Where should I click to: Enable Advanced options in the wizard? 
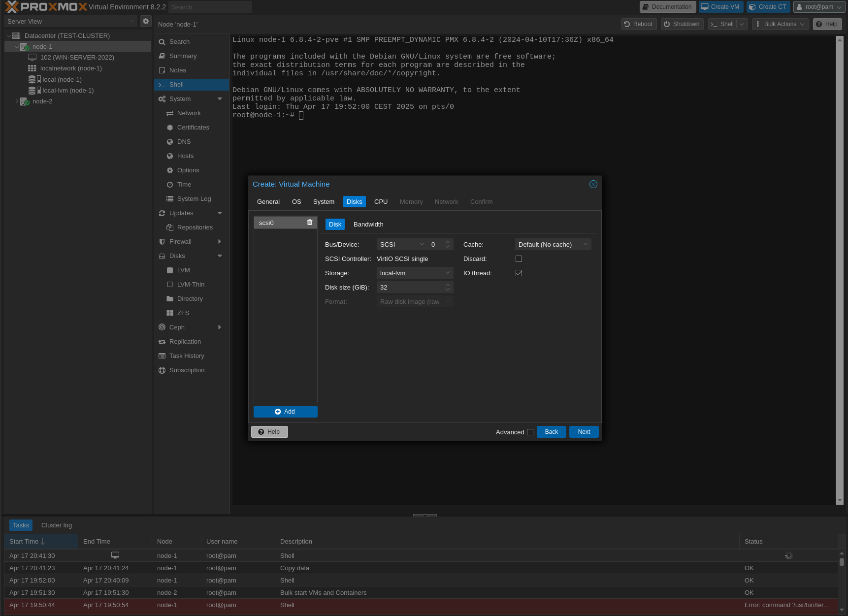pyautogui.click(x=530, y=432)
